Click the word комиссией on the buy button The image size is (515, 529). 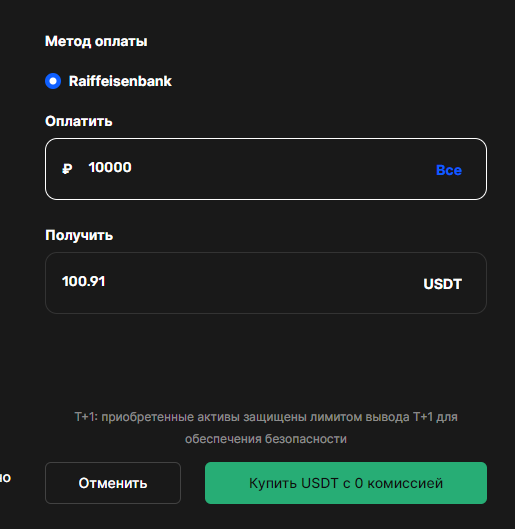click(x=405, y=483)
